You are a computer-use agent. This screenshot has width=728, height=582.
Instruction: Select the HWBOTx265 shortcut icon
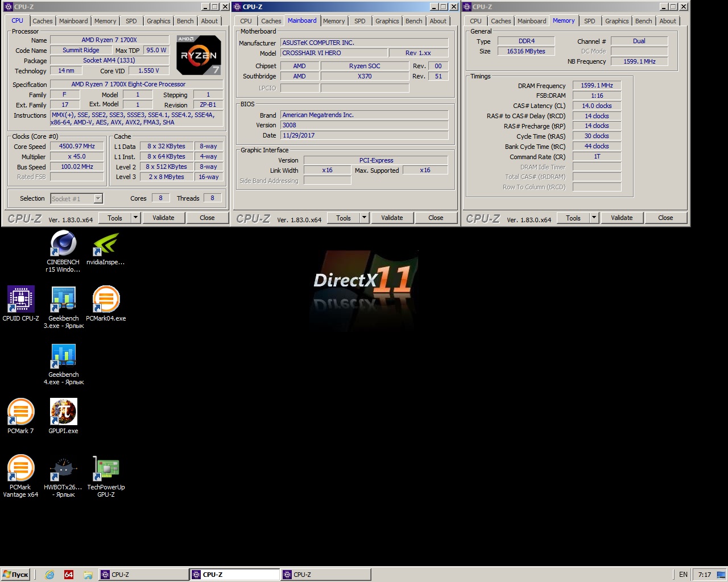click(63, 476)
